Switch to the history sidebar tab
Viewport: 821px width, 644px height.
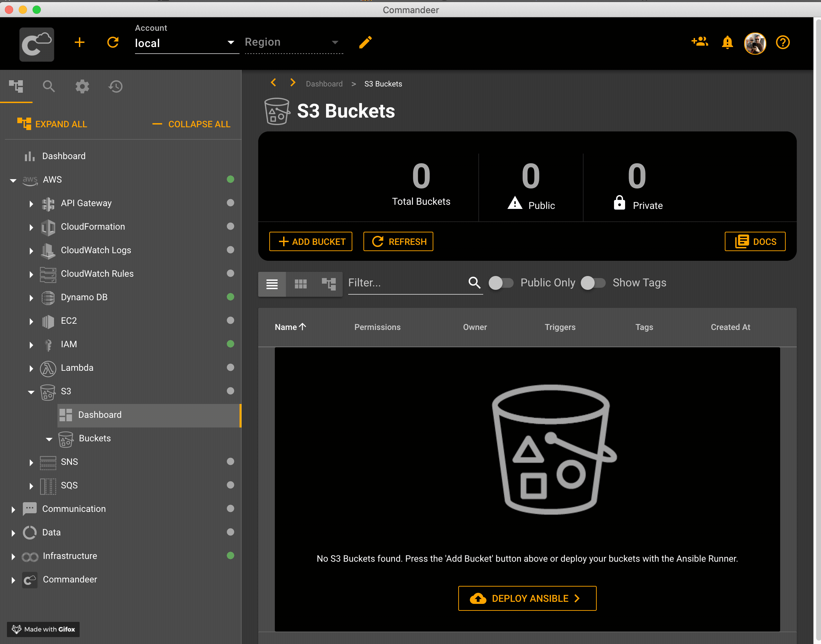116,86
